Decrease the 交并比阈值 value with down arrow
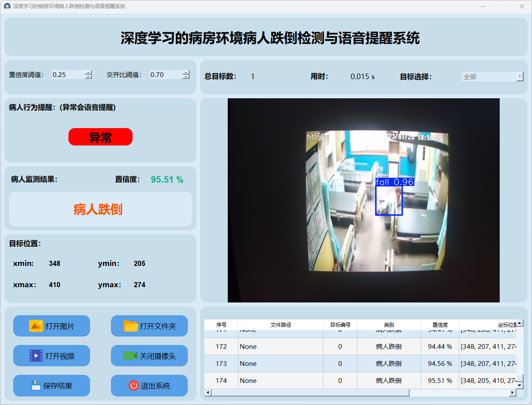This screenshot has height=405, width=532. pos(186,77)
